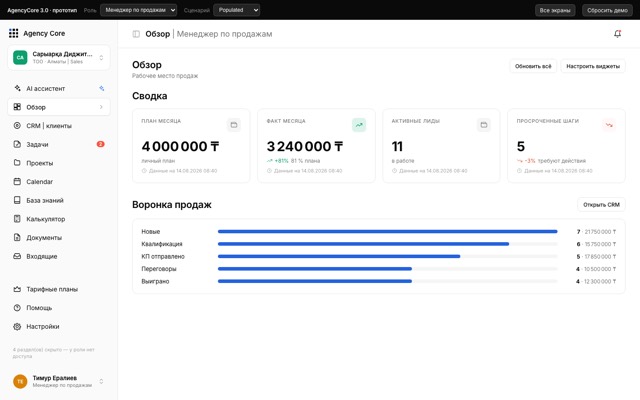The width and height of the screenshot is (640, 400).
Task: Click the red notification badge on Задачи
Action: [x=100, y=144]
